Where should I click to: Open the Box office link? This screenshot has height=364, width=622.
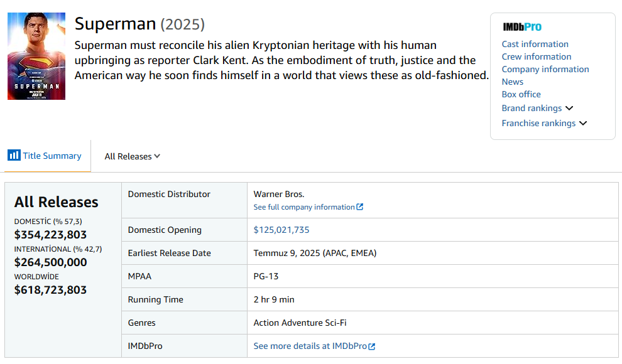pyautogui.click(x=521, y=94)
